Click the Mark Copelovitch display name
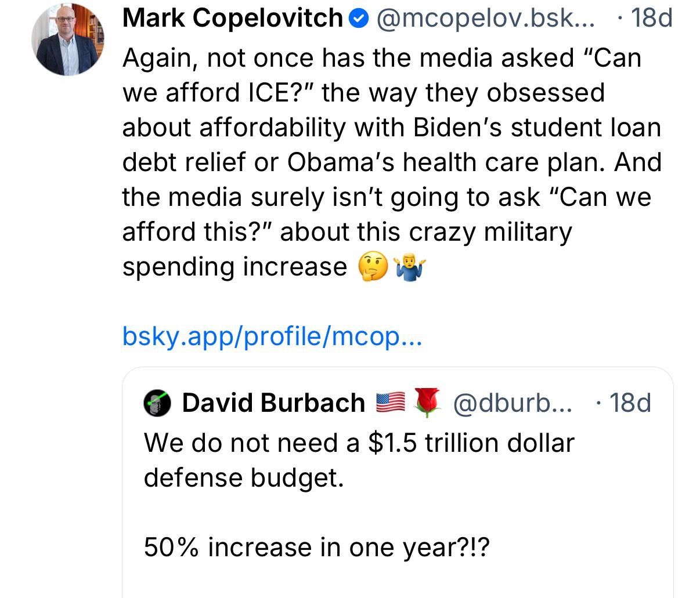 [x=233, y=19]
